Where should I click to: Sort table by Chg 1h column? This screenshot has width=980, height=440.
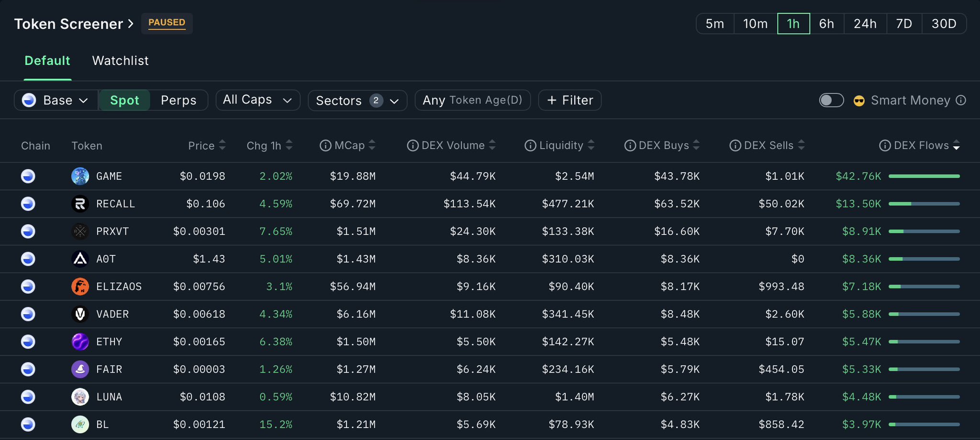tap(269, 146)
